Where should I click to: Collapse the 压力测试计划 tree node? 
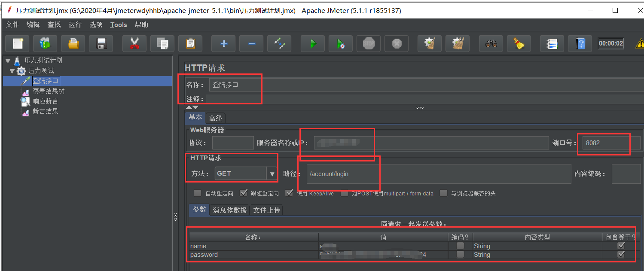(x=8, y=61)
